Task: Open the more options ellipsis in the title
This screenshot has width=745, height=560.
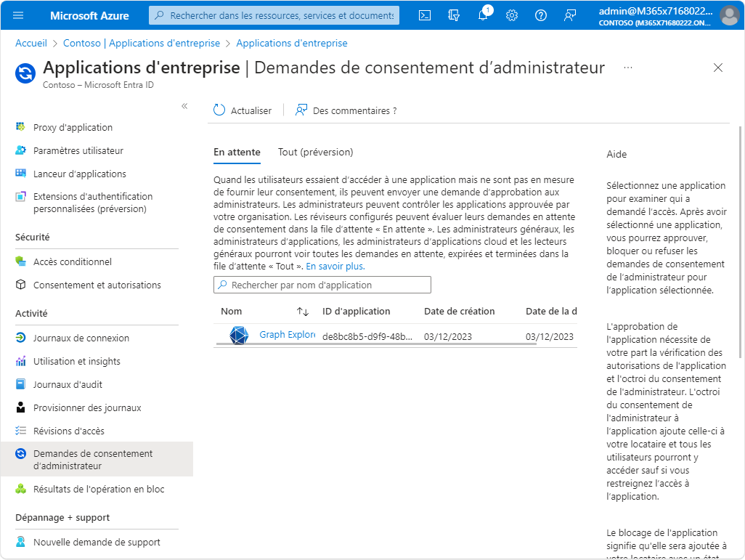Action: tap(627, 68)
